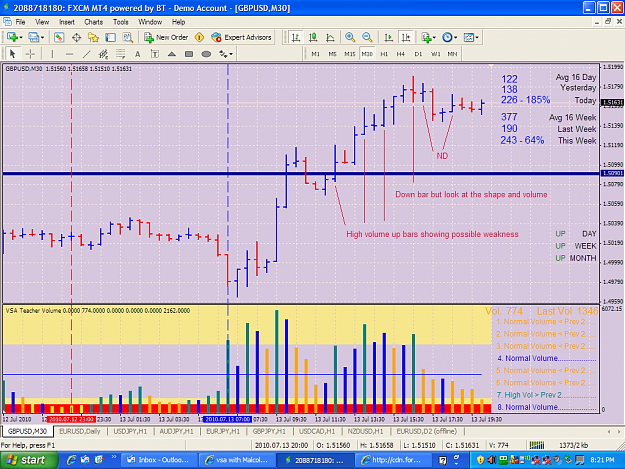Screen dimensions: 625x469
Task: Select the Horizontal Line tool
Action: pyautogui.click(x=69, y=54)
